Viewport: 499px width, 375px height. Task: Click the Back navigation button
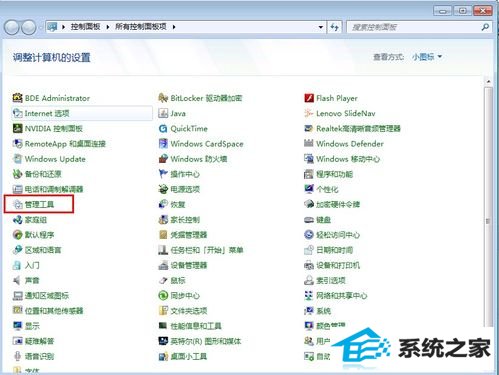click(x=12, y=27)
